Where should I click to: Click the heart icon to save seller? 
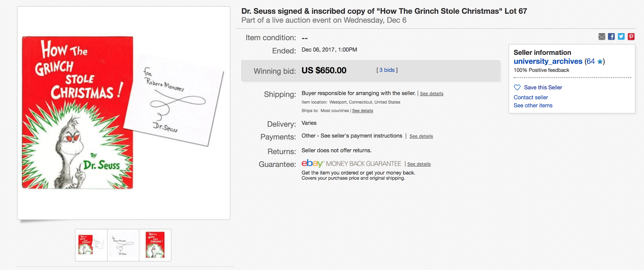pyautogui.click(x=517, y=87)
